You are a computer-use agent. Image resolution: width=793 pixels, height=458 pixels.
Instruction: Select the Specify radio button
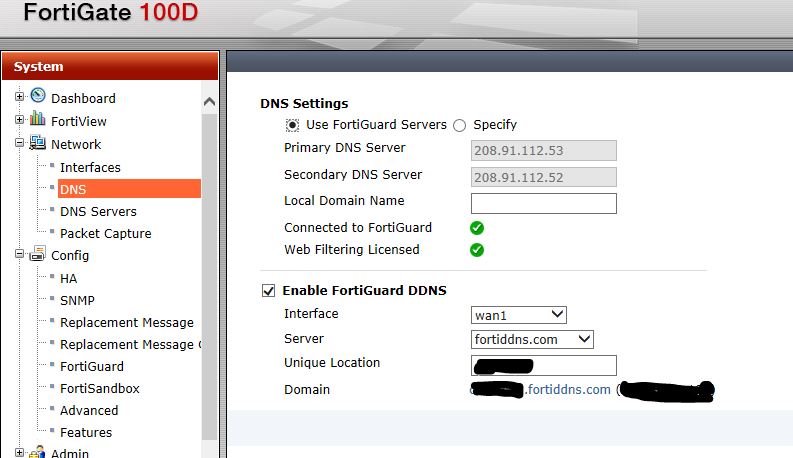pos(460,126)
